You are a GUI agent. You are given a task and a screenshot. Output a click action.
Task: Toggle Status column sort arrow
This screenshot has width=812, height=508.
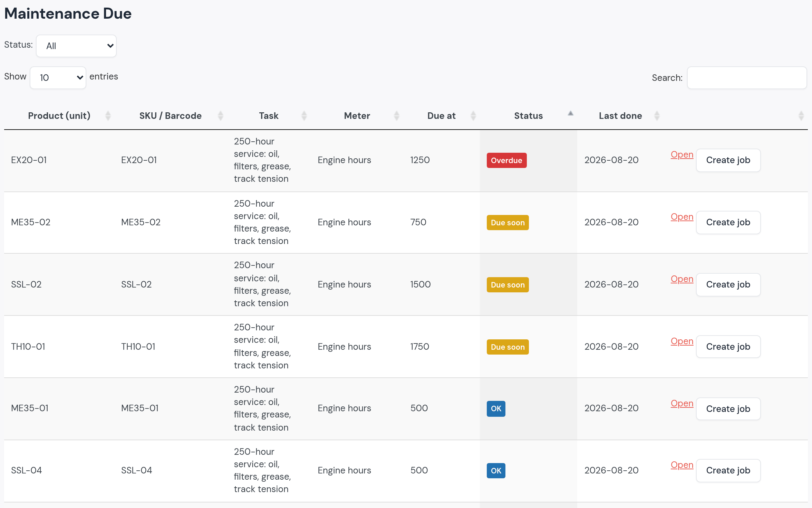[x=571, y=113]
